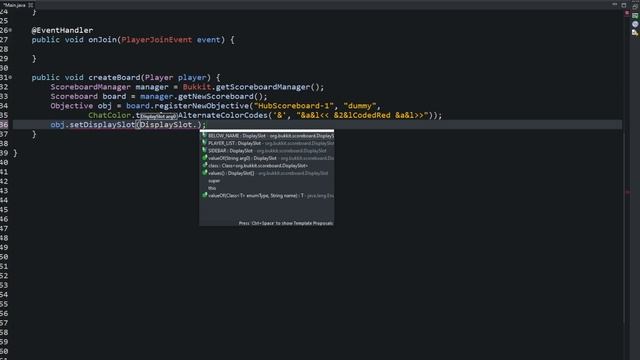Click line number 36 in the gutter
The height and width of the screenshot is (360, 640).
tap(4, 124)
